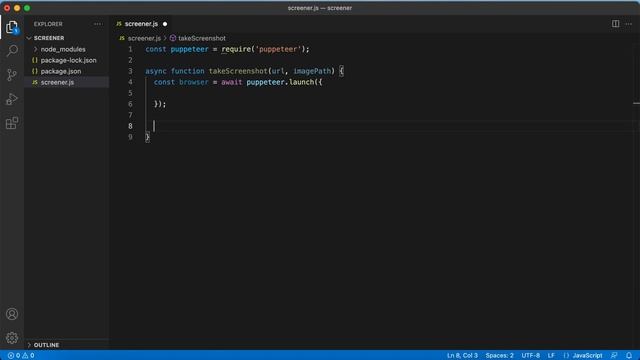Open editor More Actions ellipsis
This screenshot has height=360, width=640.
click(629, 24)
